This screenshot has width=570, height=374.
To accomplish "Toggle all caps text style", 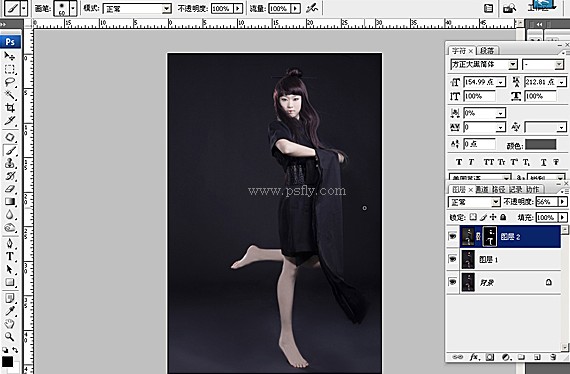I will point(489,162).
